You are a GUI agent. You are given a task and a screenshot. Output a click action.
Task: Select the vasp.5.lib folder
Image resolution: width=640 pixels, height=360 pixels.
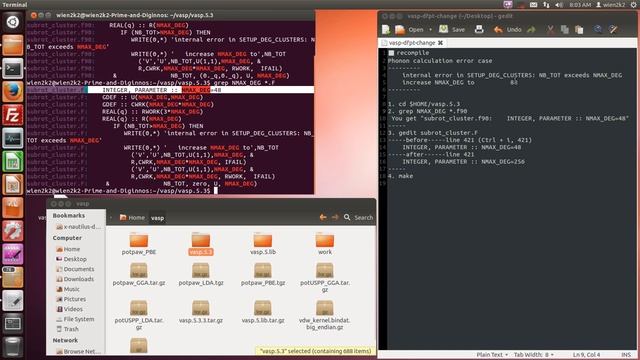tap(263, 244)
